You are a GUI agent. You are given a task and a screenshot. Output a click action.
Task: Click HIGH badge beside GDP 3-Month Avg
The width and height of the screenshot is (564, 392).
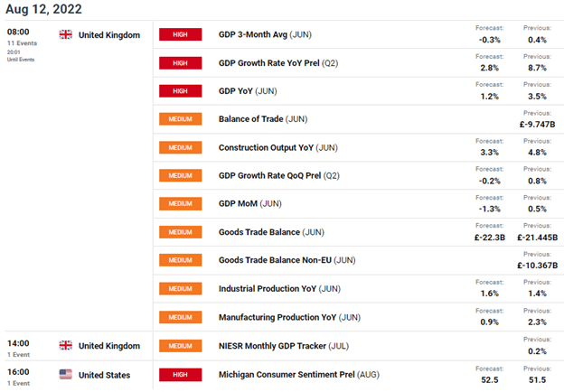[x=180, y=34]
